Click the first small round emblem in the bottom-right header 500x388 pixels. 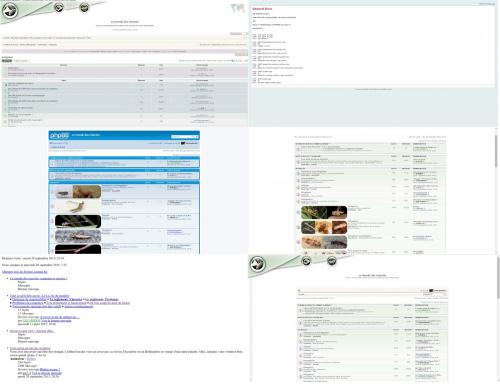306,261
